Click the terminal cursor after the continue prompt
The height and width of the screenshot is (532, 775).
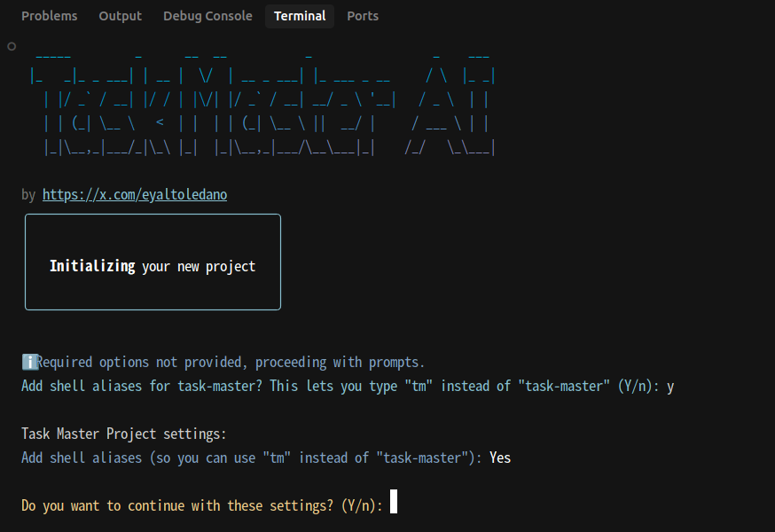tap(394, 501)
